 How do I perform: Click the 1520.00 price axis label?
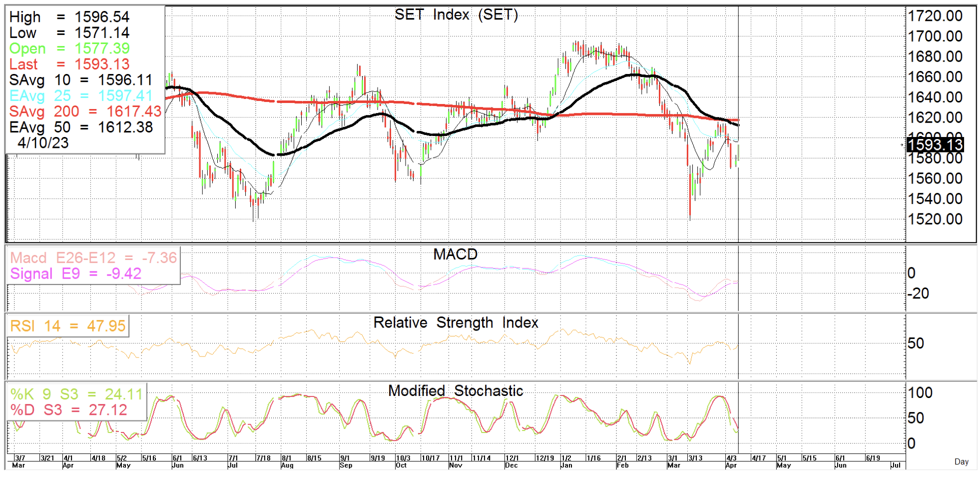(935, 219)
